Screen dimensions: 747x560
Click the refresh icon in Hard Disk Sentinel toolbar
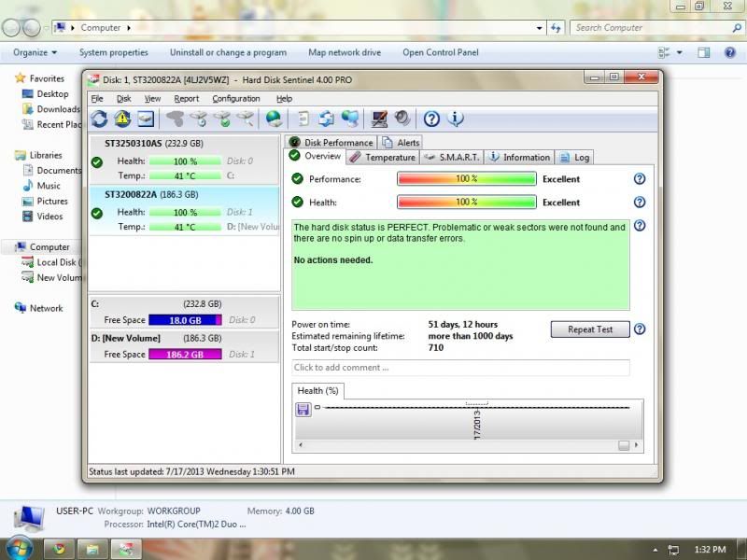[x=99, y=119]
